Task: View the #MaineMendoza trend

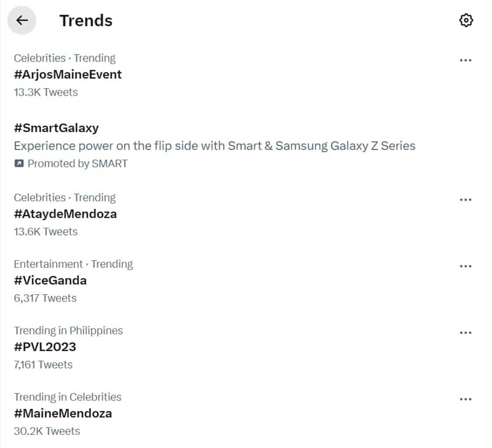Action: click(x=63, y=413)
